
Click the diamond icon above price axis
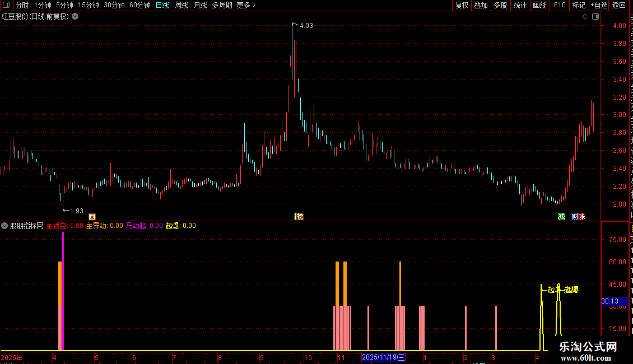[x=585, y=17]
